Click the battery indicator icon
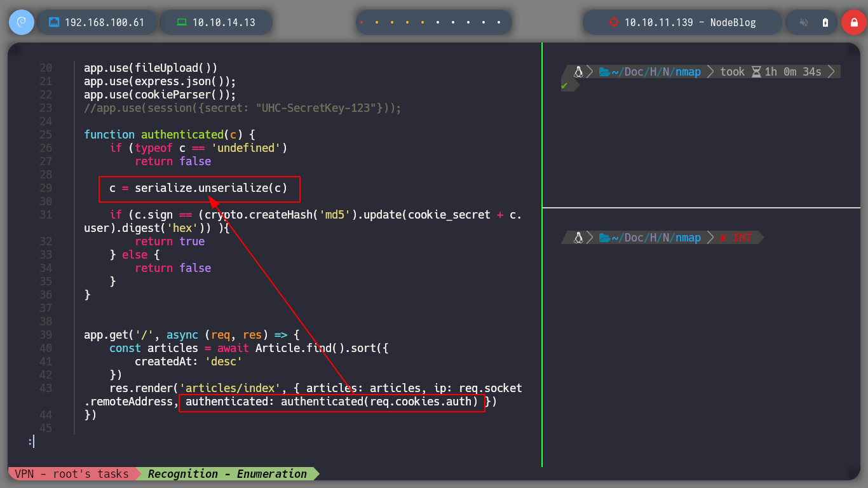The image size is (868, 488). pos(825,22)
